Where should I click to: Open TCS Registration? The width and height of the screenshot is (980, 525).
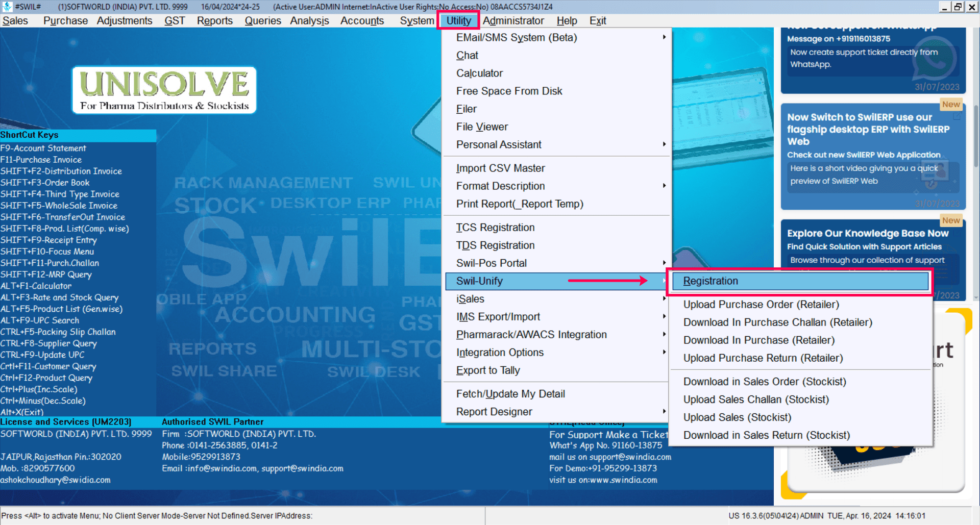pyautogui.click(x=556, y=228)
